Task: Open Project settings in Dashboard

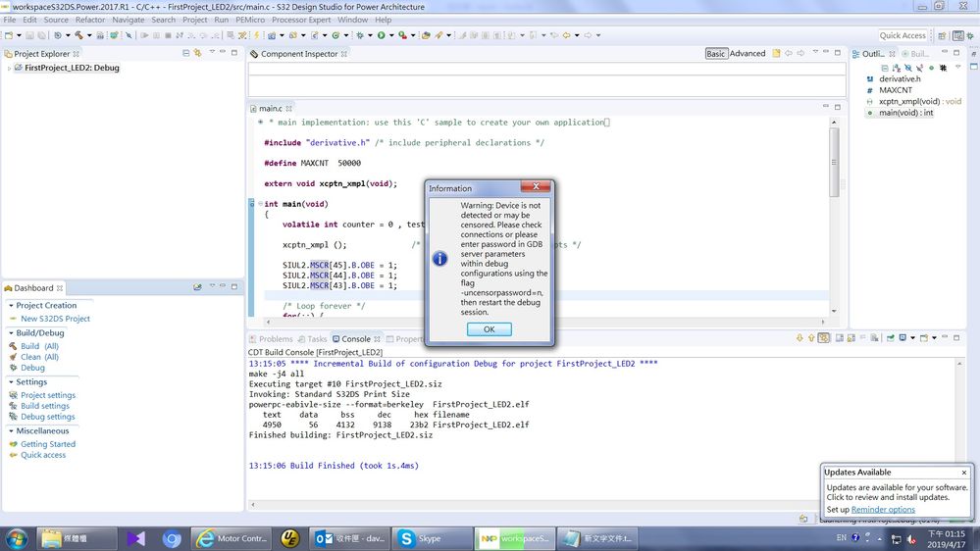Action: pyautogui.click(x=48, y=395)
